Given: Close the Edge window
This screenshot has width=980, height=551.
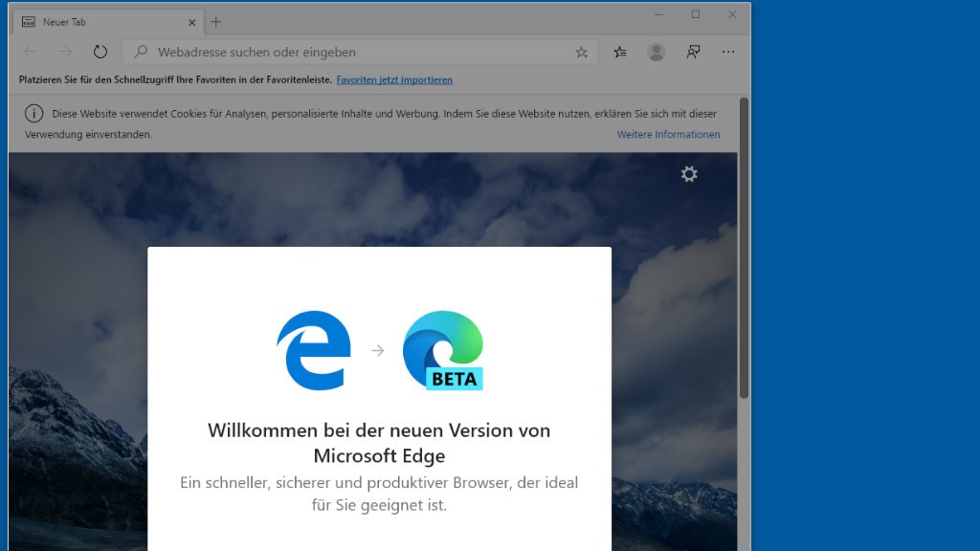Looking at the screenshot, I should (732, 14).
